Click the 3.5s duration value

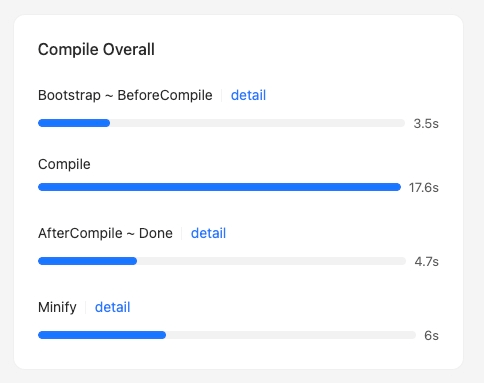(426, 124)
